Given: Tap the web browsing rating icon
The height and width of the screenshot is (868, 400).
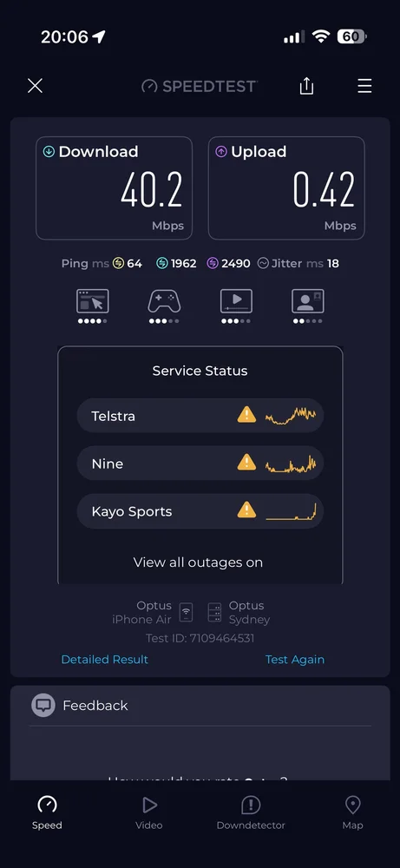Looking at the screenshot, I should coord(92,301).
